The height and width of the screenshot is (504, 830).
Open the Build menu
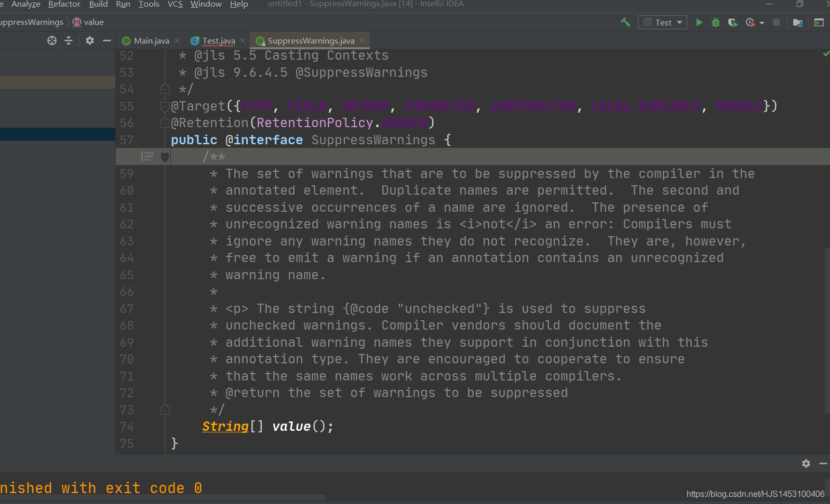(98, 4)
